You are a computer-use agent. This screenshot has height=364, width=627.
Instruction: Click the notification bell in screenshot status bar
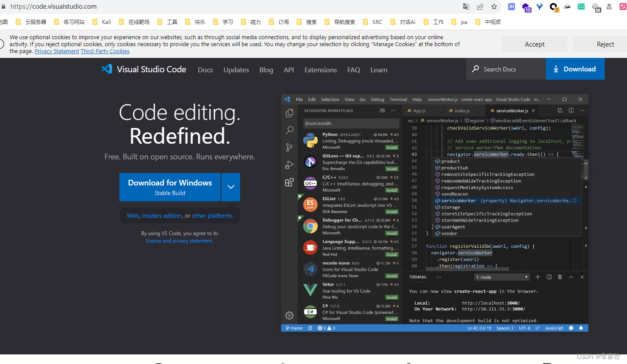pos(581,328)
